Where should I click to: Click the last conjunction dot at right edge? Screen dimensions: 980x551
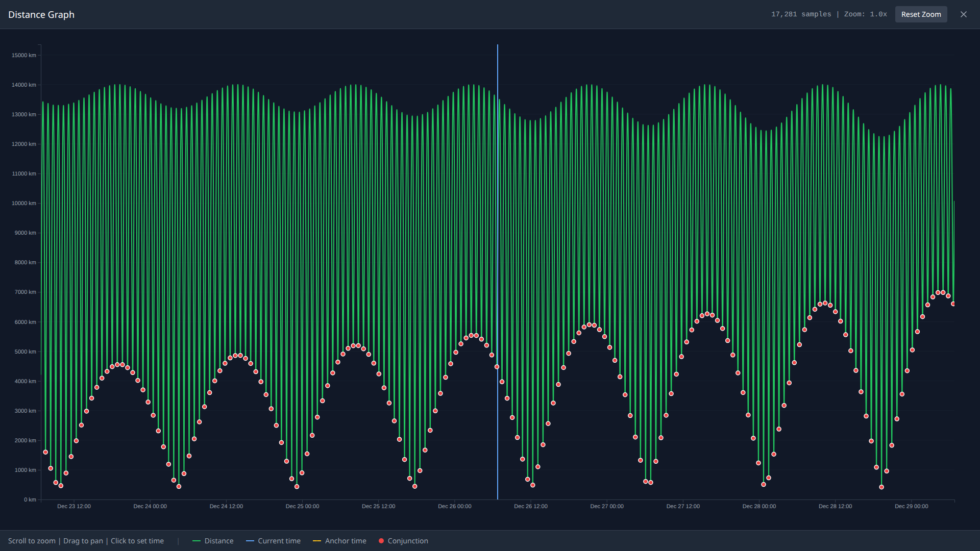(953, 304)
